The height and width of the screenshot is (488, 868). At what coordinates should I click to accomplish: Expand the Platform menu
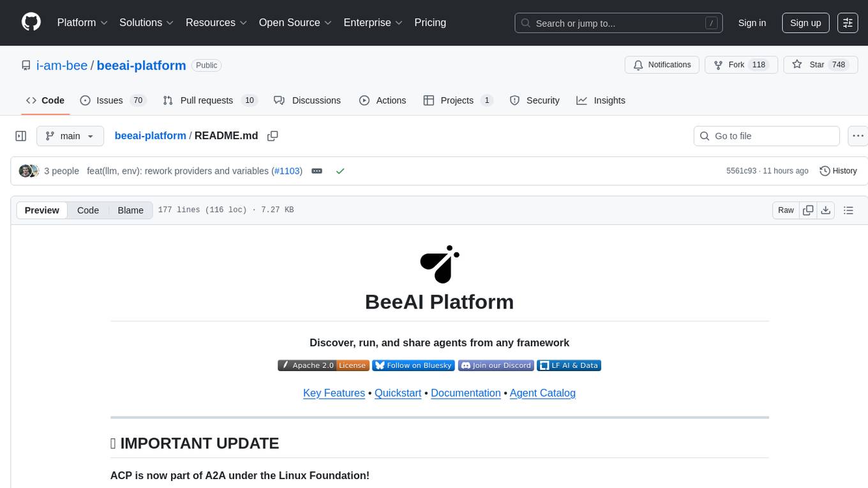tap(82, 22)
